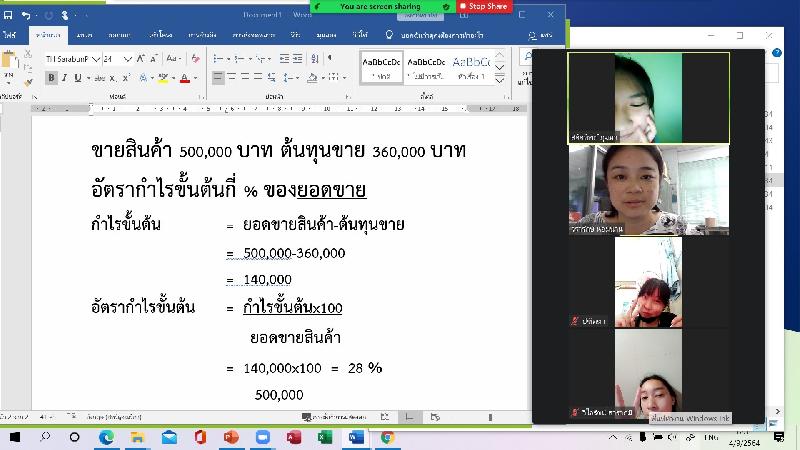This screenshot has height=450, width=800.
Task: Toggle Italic formatting
Action: (63, 78)
